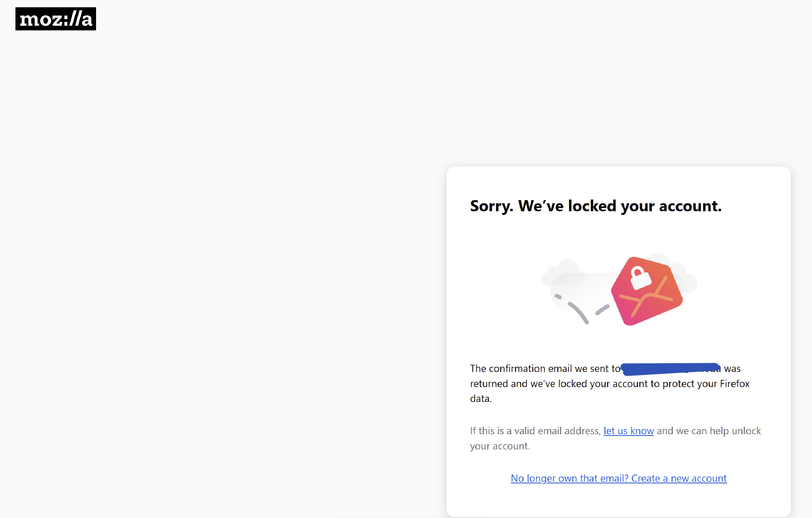The image size is (812, 518).
Task: Click "The confirmation email we sent to" text
Action: (x=545, y=368)
